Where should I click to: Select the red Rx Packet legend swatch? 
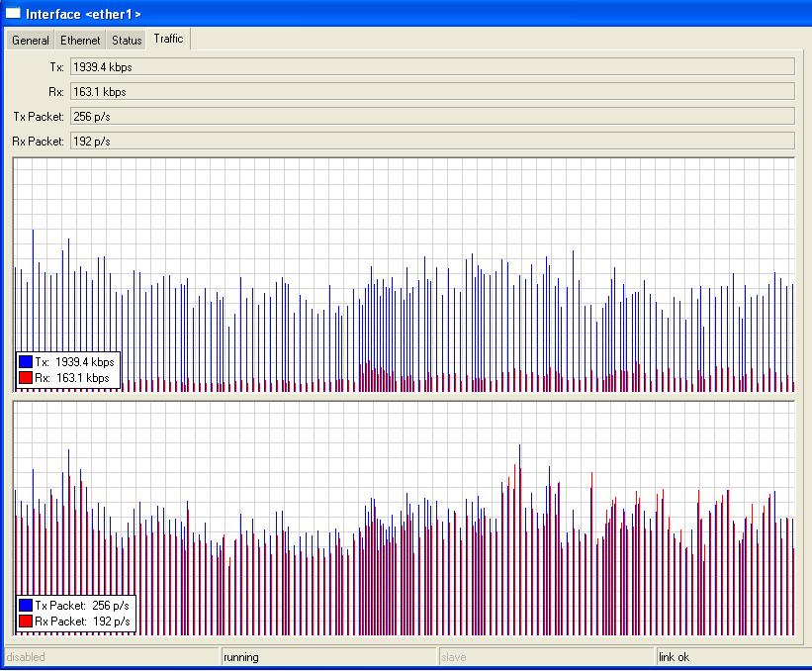point(26,621)
